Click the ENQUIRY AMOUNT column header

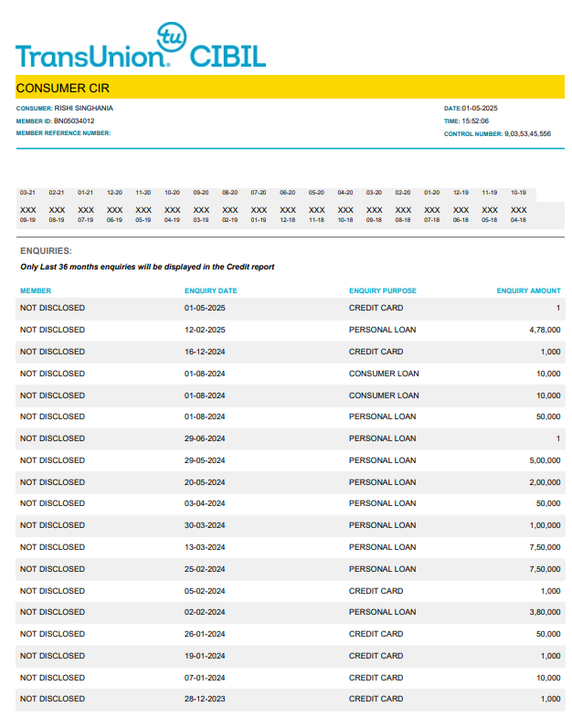pyautogui.click(x=528, y=290)
